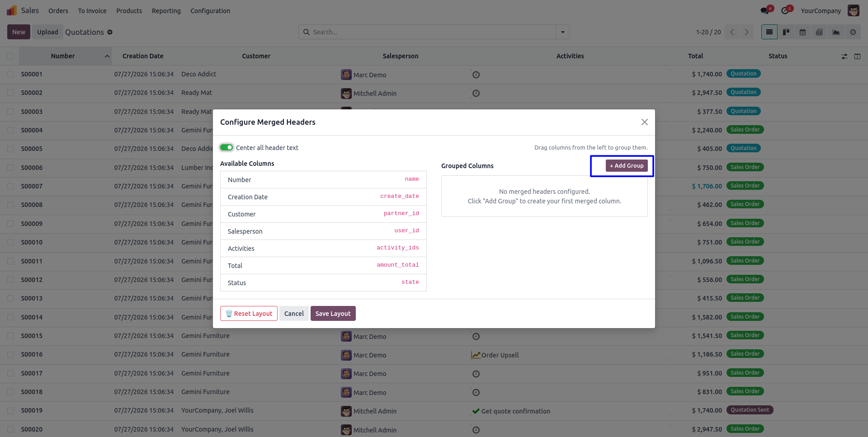Go to next page of records
Viewport: 868px width, 437px height.
pyautogui.click(x=747, y=32)
